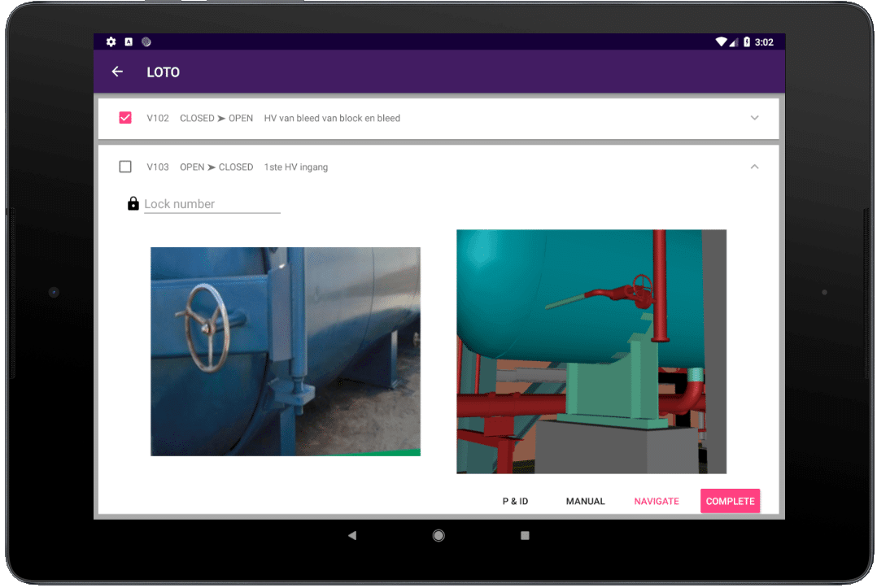Open the settings gear in status bar
Screen dimensions: 877x588
pos(111,42)
